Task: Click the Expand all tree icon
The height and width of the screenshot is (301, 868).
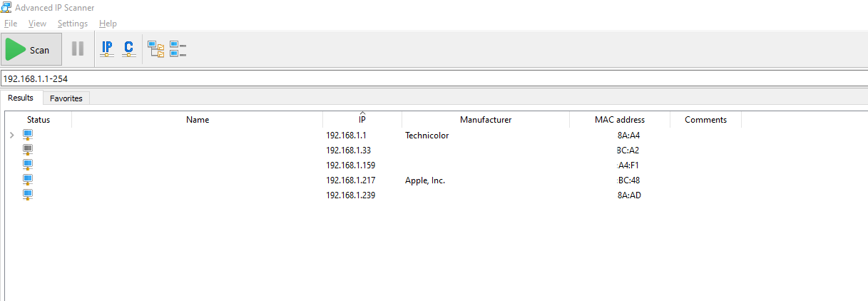Action: pyautogui.click(x=155, y=49)
